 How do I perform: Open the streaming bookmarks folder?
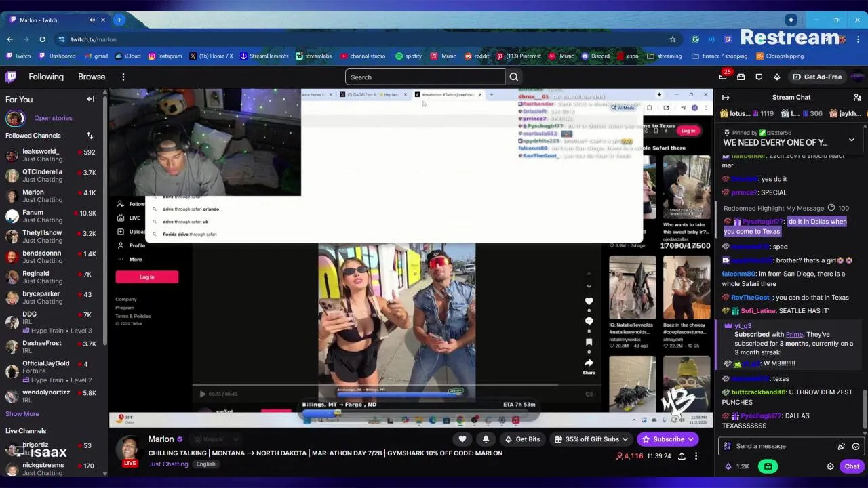(664, 56)
